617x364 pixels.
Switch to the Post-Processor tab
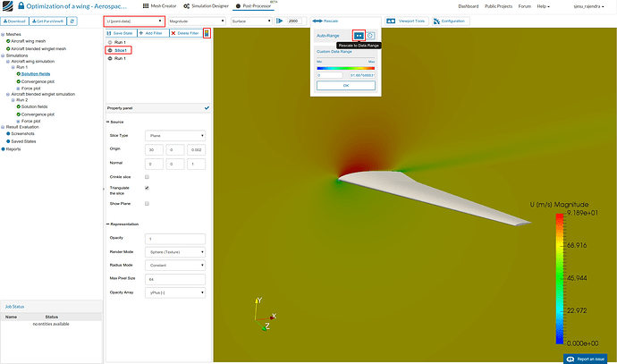point(253,6)
